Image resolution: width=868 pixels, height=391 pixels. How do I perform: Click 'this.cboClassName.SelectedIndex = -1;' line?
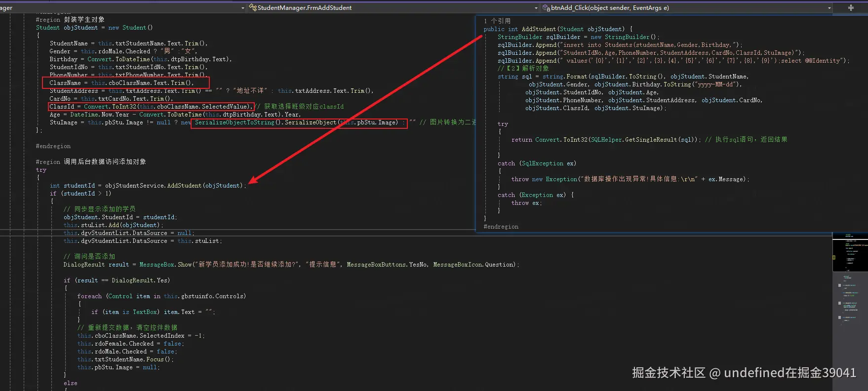point(141,336)
